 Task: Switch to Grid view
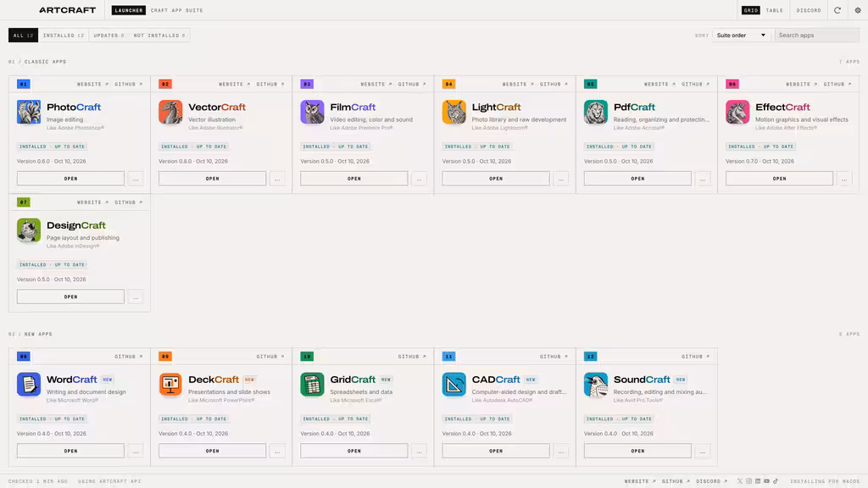tap(751, 10)
